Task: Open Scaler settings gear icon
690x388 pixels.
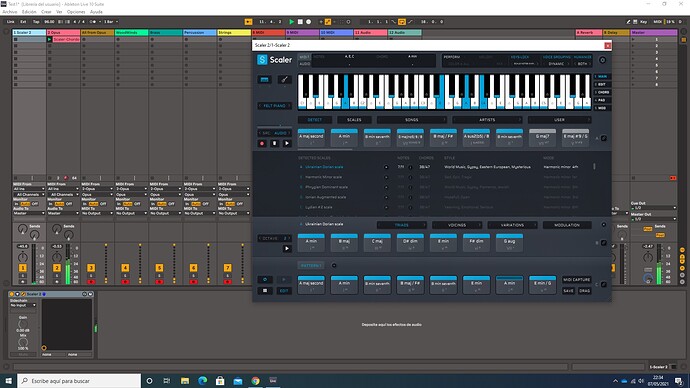Action: [602, 60]
